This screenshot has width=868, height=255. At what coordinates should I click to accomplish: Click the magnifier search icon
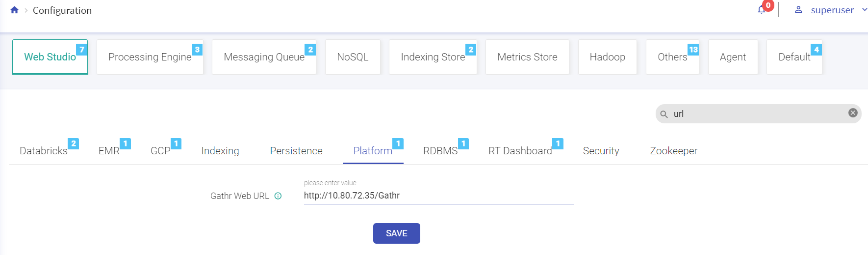click(664, 114)
